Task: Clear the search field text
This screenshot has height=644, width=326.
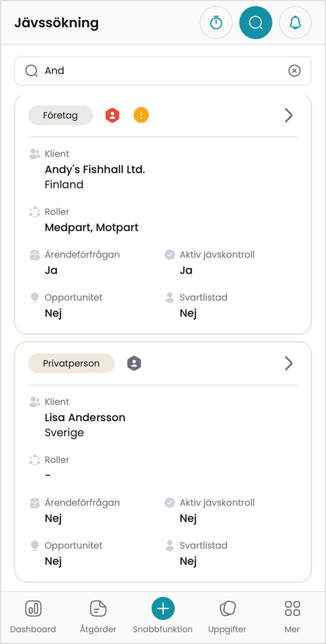Action: coord(294,71)
